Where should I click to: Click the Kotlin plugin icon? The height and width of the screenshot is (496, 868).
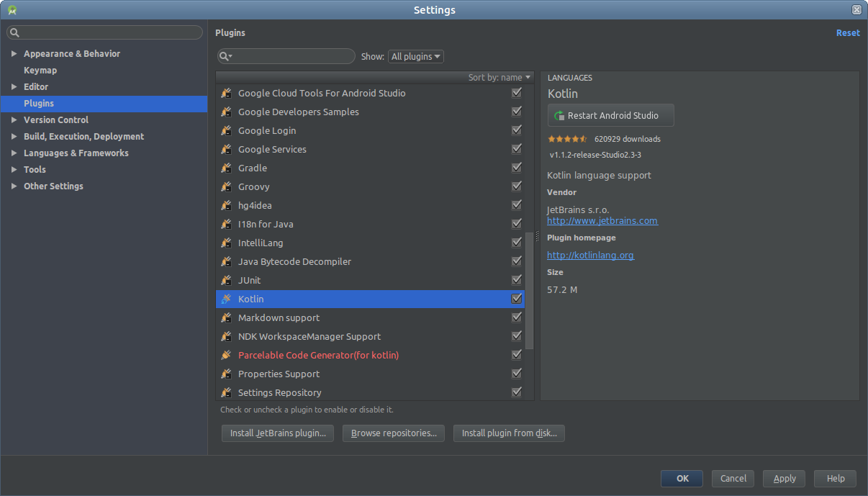[226, 299]
